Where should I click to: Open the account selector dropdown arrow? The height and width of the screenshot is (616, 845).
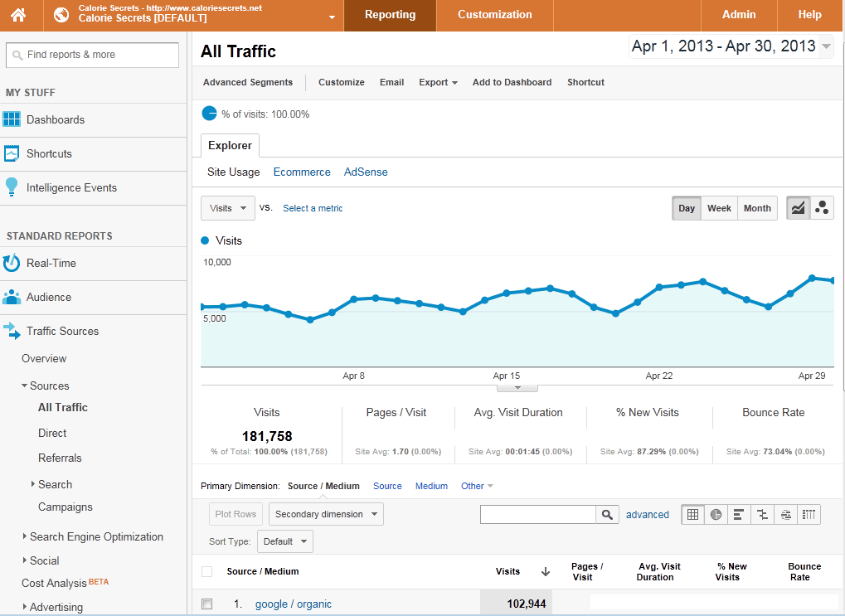tap(332, 17)
